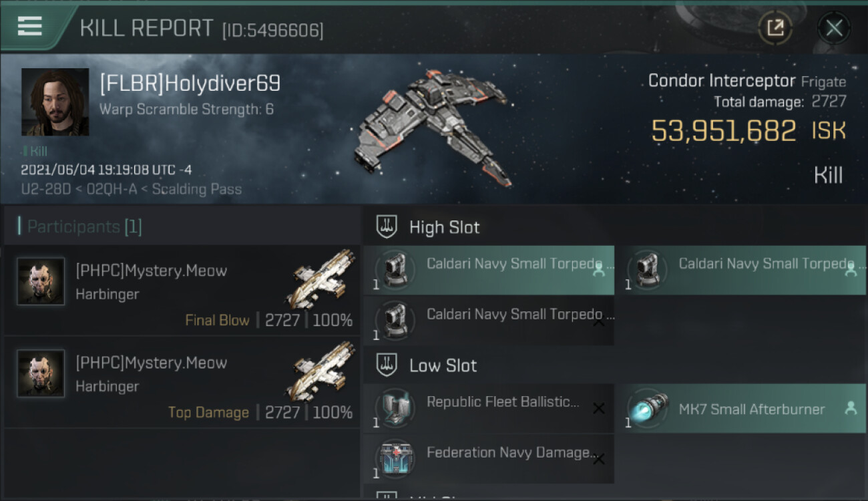Click the High Slot section icon
The width and height of the screenshot is (868, 501).
pyautogui.click(x=387, y=227)
